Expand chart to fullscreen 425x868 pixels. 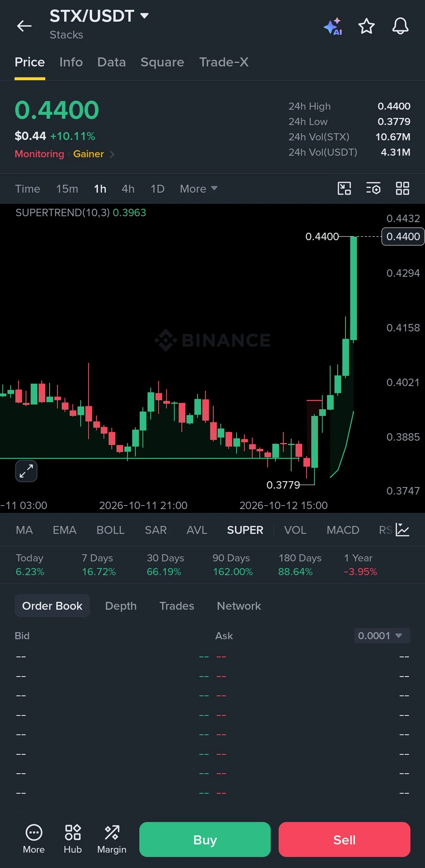(x=26, y=471)
